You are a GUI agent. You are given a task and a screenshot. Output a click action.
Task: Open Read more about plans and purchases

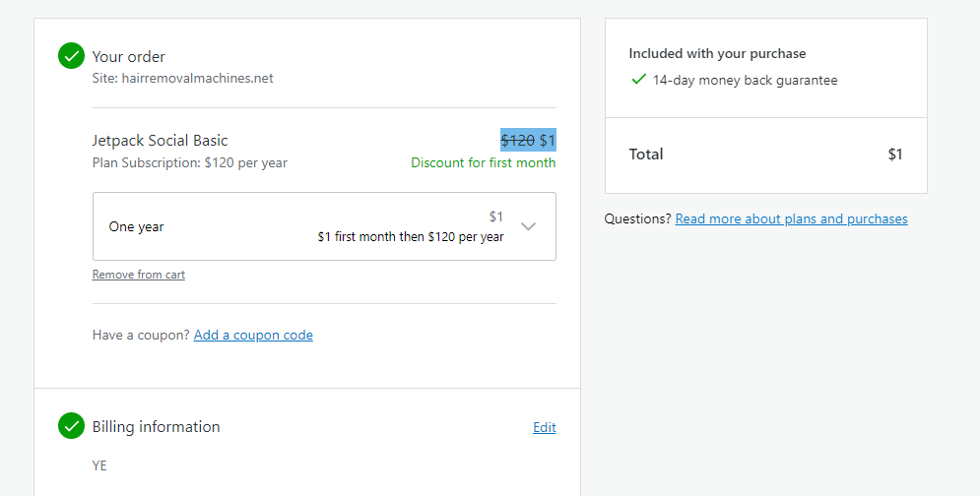[791, 218]
